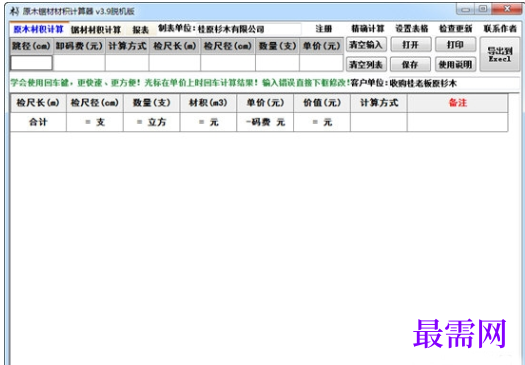Viewport: 525px width, 365px height.
Task: Open the 锯材材积计算 tab
Action: click(x=96, y=29)
